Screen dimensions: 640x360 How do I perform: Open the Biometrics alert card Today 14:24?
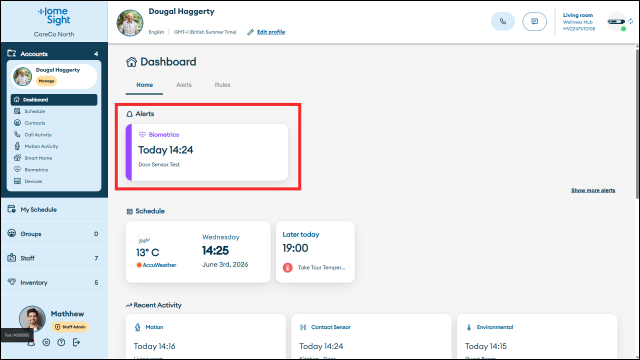click(x=207, y=152)
